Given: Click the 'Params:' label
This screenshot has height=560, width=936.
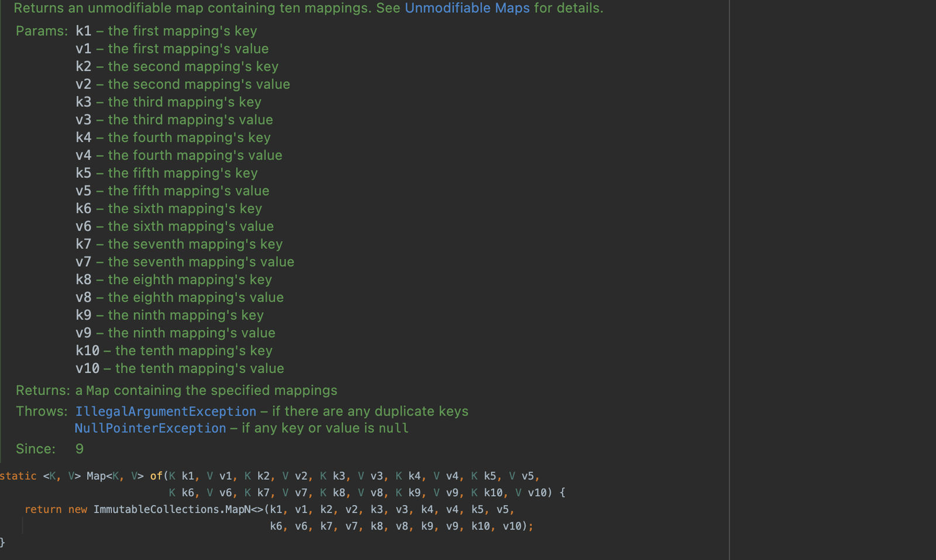Looking at the screenshot, I should tap(42, 31).
